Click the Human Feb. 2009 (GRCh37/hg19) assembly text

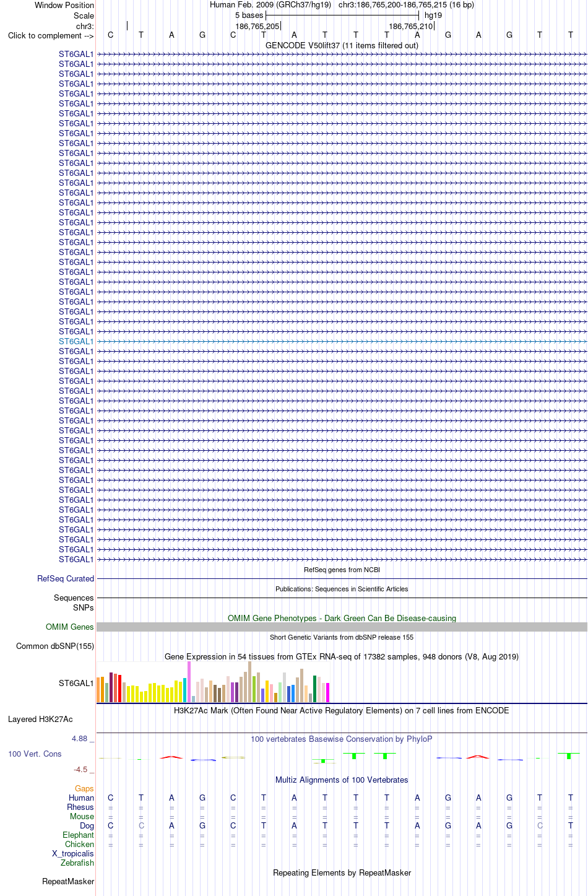tap(270, 5)
